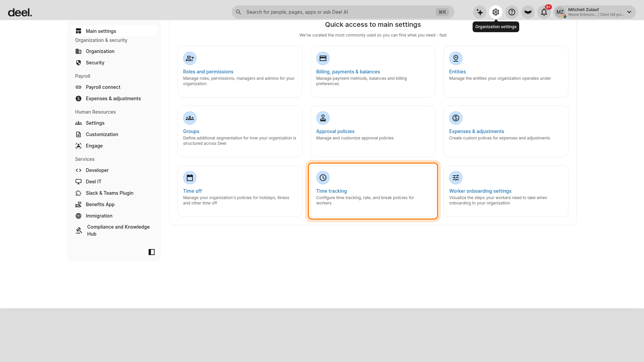
Task: Open Customization in the sidebar
Action: click(114, 134)
